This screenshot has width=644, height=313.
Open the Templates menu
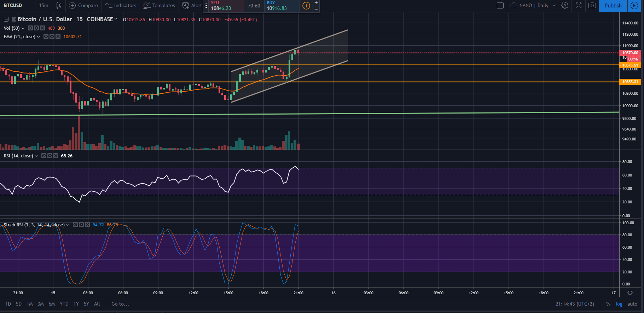tap(159, 5)
